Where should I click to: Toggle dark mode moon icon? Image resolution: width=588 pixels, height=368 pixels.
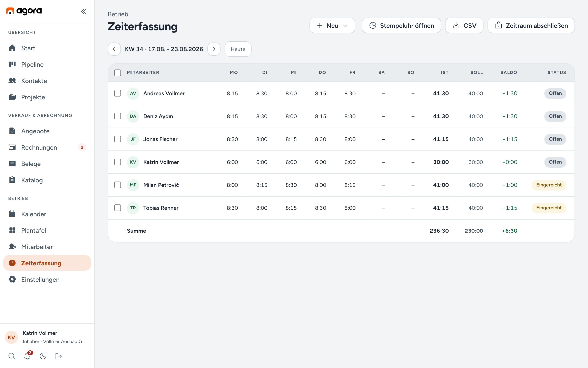[43, 356]
